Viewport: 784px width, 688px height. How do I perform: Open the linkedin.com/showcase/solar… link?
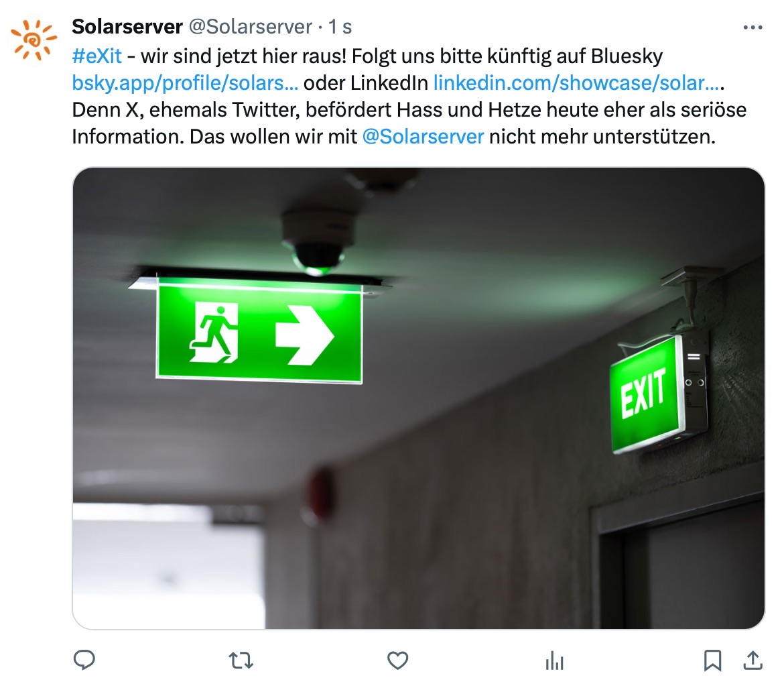[x=578, y=83]
